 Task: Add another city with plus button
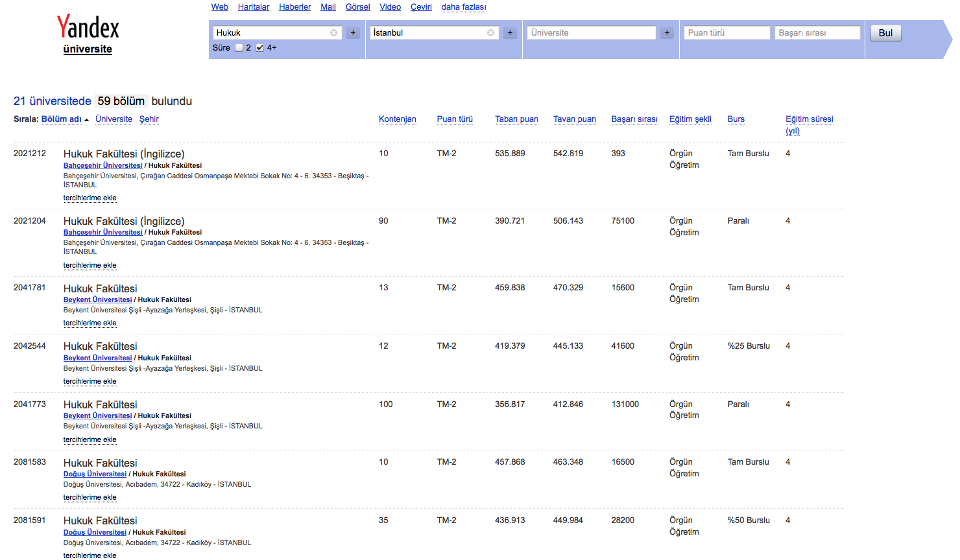click(x=510, y=32)
